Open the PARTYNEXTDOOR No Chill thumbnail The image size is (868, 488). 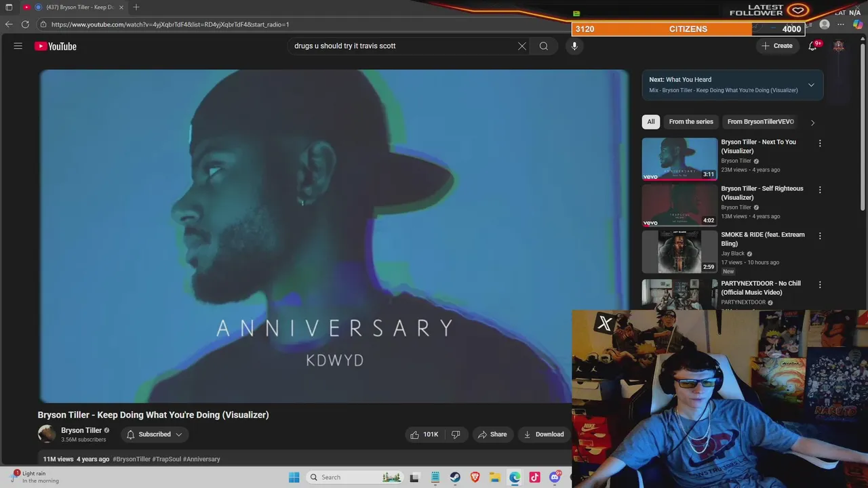(x=679, y=294)
